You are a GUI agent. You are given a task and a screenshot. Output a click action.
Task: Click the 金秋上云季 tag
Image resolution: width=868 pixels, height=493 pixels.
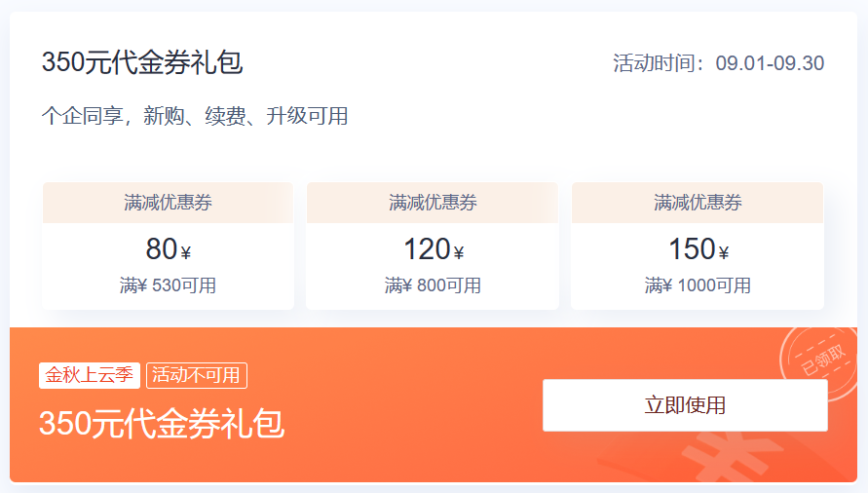pyautogui.click(x=89, y=375)
